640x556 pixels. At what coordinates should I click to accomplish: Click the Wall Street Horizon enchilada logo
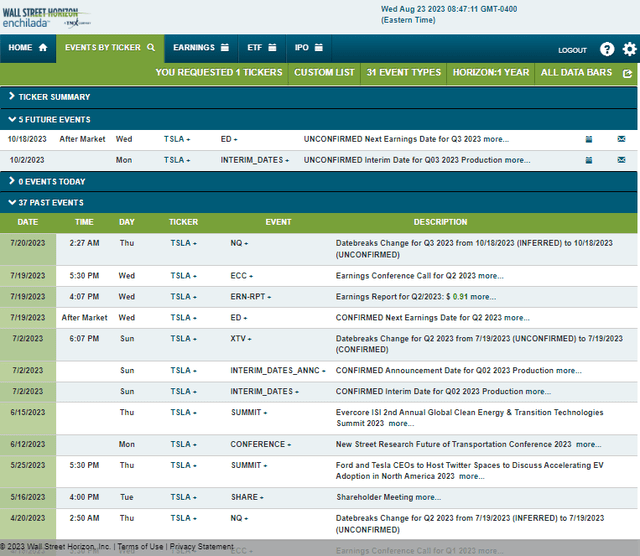(x=46, y=18)
